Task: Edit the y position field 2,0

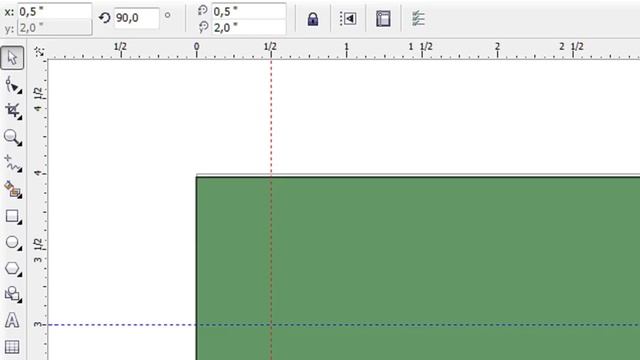Action: tap(54, 28)
